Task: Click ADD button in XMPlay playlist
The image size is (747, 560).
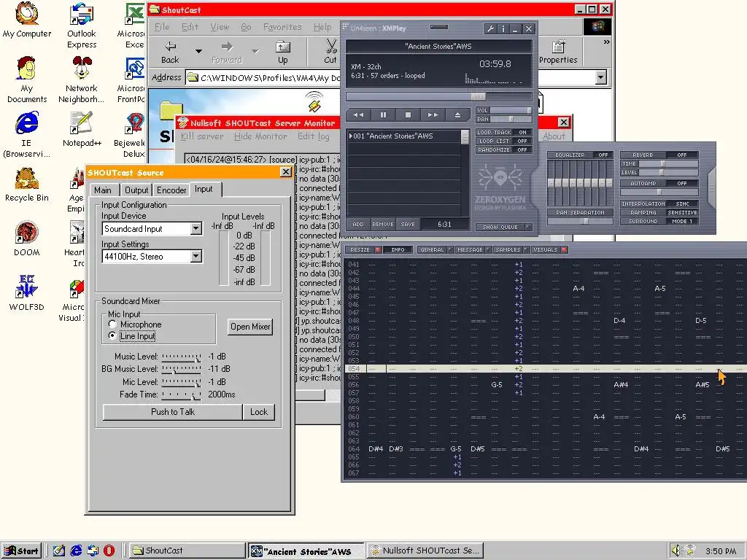Action: pyautogui.click(x=358, y=225)
